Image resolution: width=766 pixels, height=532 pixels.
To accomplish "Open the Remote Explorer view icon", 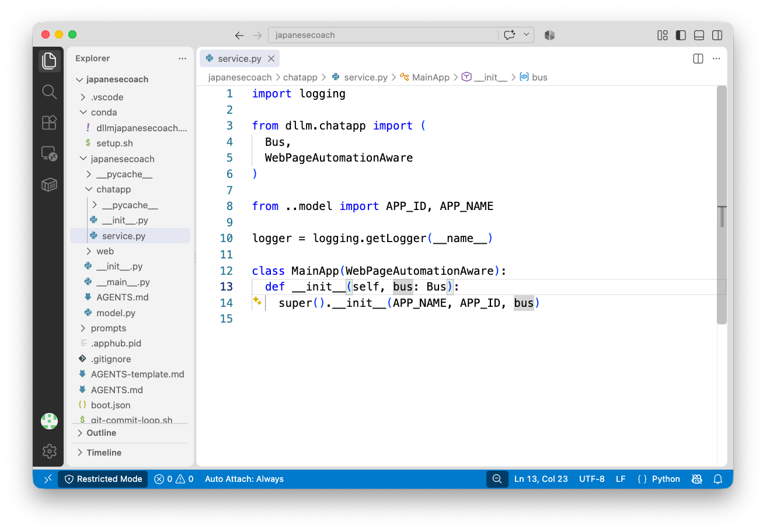I will 49,153.
